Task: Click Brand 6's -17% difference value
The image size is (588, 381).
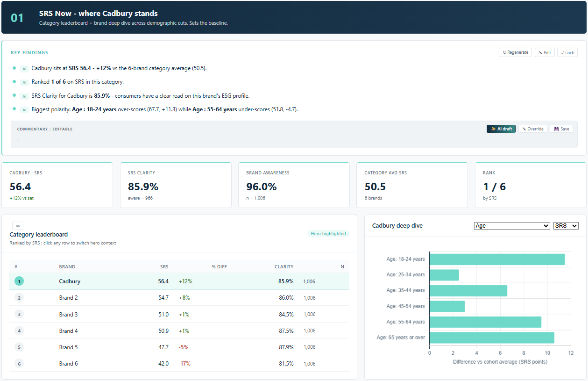Action: (x=184, y=363)
